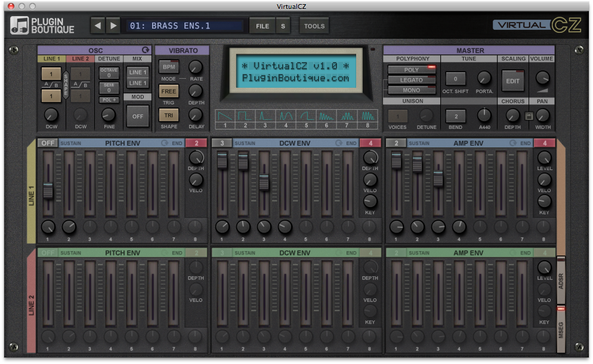Open the OCTAVE detune value selector

(109, 73)
